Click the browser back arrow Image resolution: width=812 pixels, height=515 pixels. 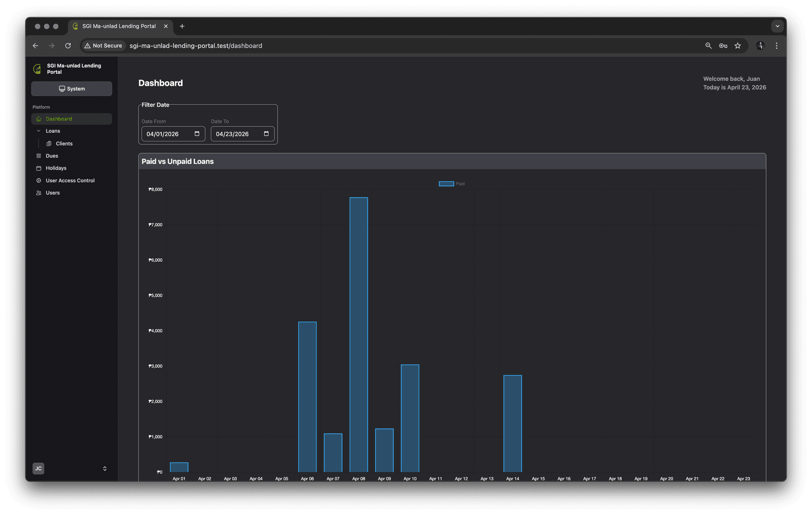pos(35,46)
